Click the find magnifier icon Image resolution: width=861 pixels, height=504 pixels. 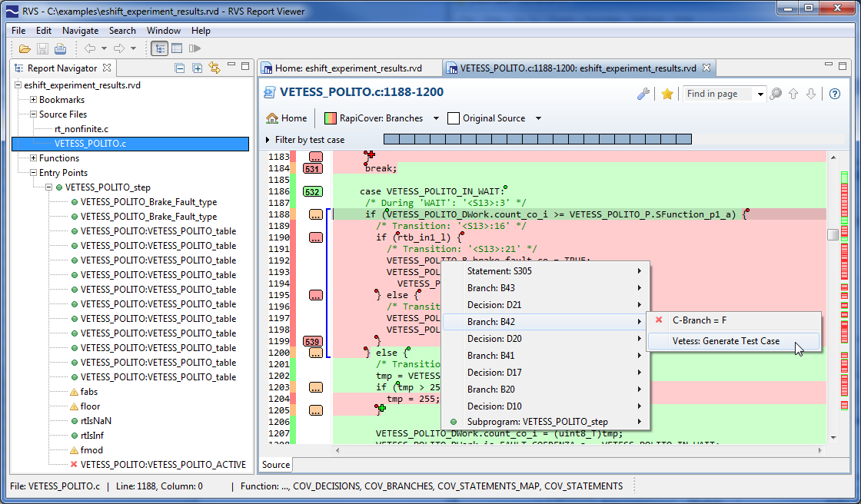click(776, 94)
